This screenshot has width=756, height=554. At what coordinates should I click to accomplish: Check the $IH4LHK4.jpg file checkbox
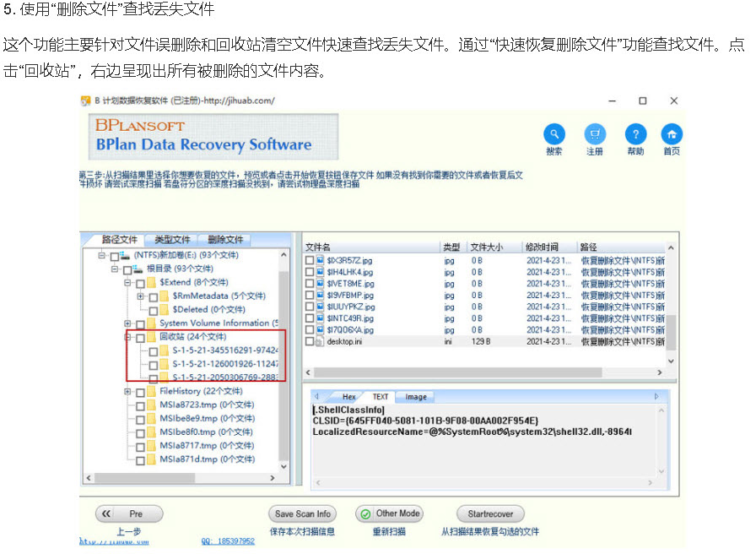[x=310, y=272]
